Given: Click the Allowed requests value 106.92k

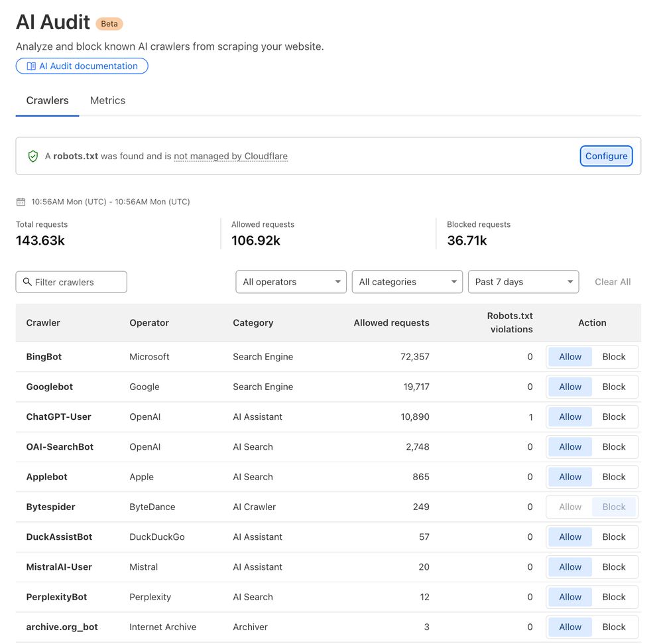Looking at the screenshot, I should [x=256, y=241].
